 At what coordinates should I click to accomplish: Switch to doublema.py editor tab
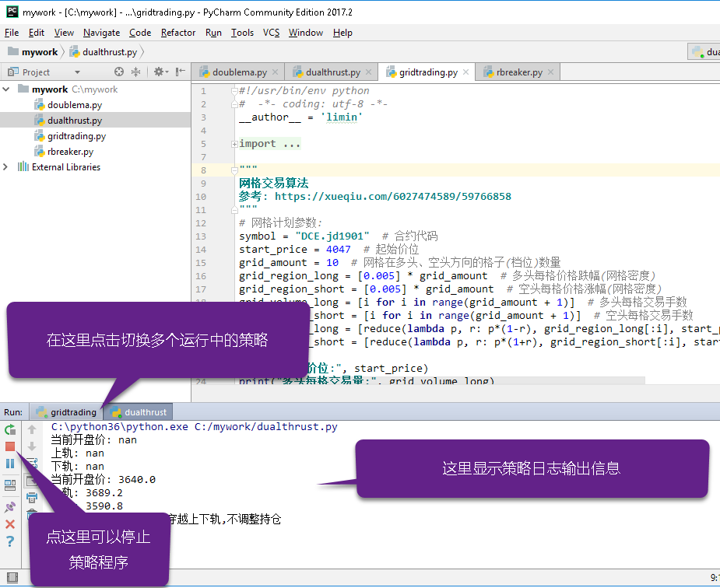239,72
